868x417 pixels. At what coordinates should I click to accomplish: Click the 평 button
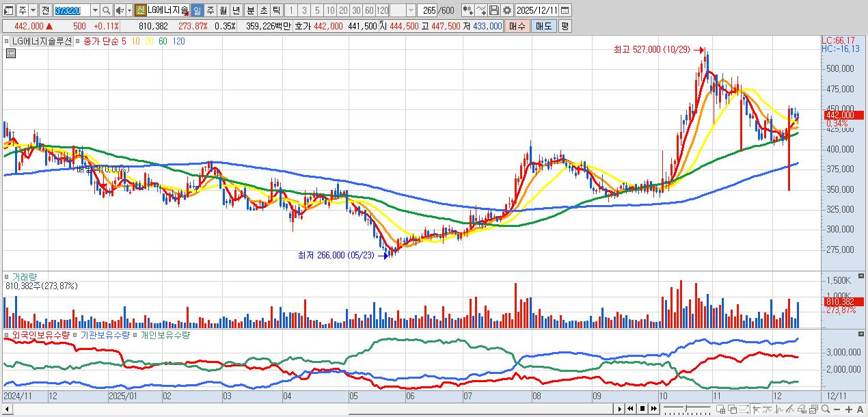point(565,26)
